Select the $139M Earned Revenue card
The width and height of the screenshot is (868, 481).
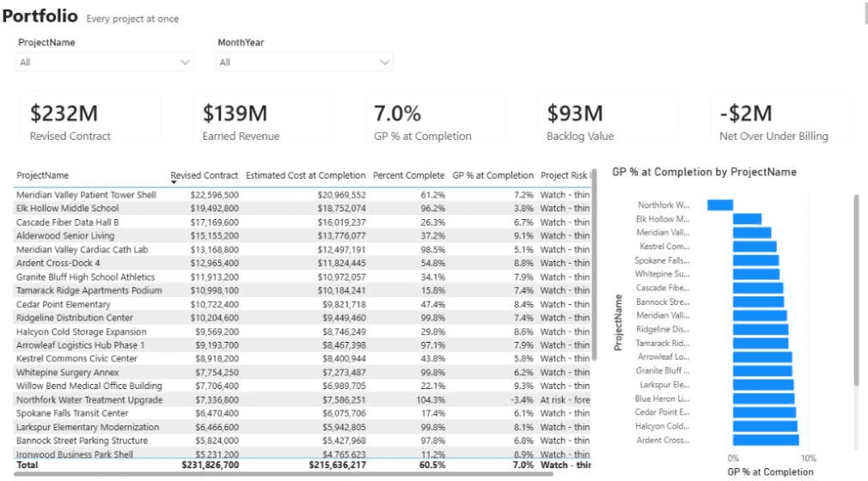click(264, 119)
